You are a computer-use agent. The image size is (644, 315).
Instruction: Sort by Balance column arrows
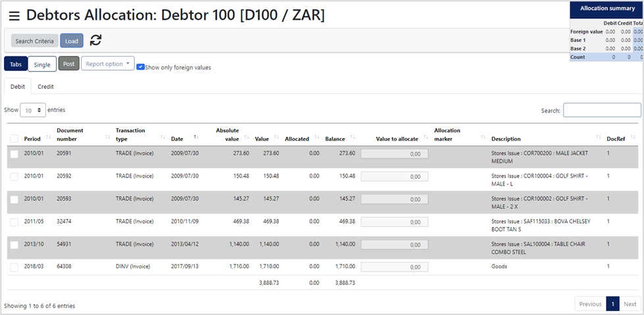[x=353, y=136]
